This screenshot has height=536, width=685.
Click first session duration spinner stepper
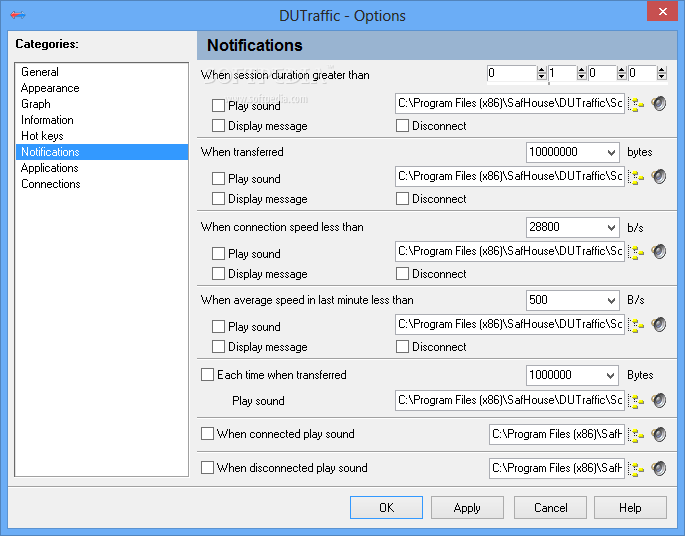point(542,73)
